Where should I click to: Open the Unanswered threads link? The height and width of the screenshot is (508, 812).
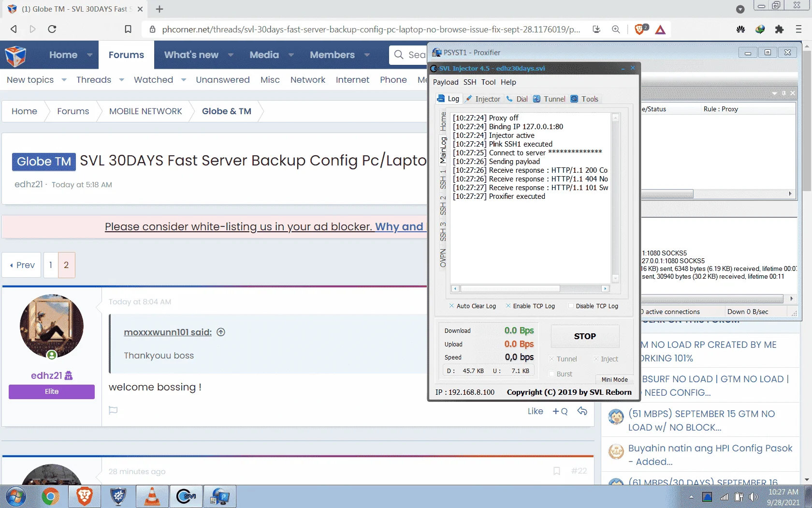(223, 80)
